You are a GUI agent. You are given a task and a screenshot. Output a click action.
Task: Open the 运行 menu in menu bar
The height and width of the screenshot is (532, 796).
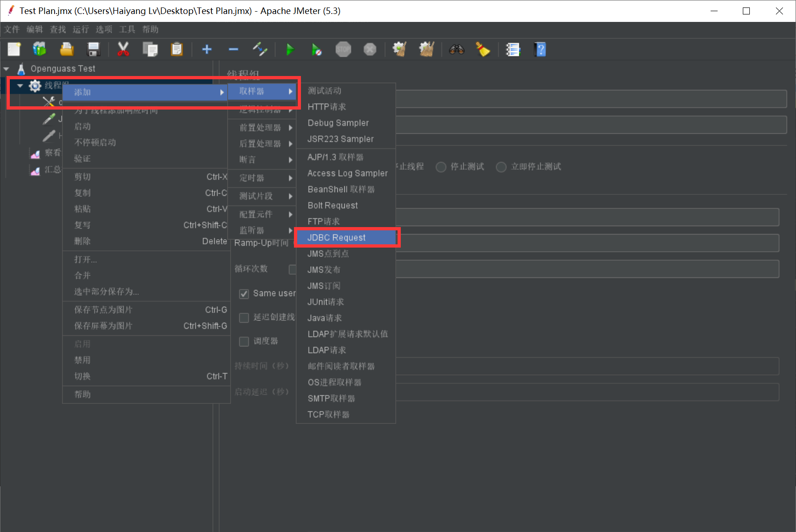(x=81, y=29)
